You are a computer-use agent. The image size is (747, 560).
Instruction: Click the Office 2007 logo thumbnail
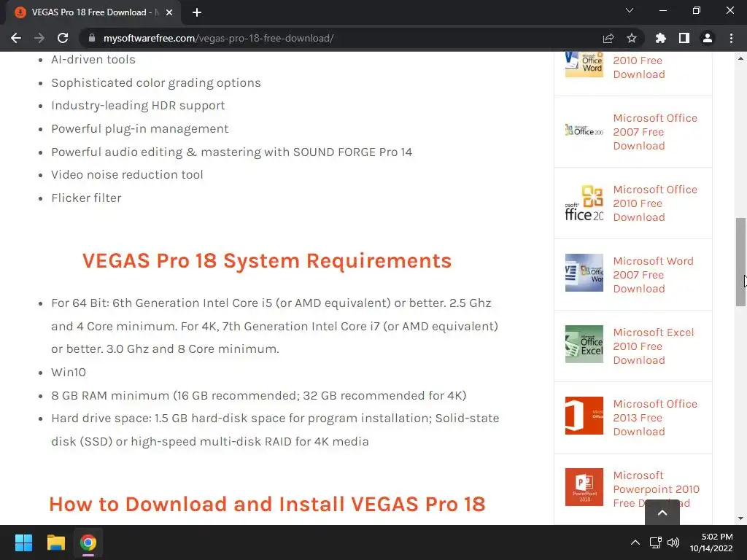(584, 131)
